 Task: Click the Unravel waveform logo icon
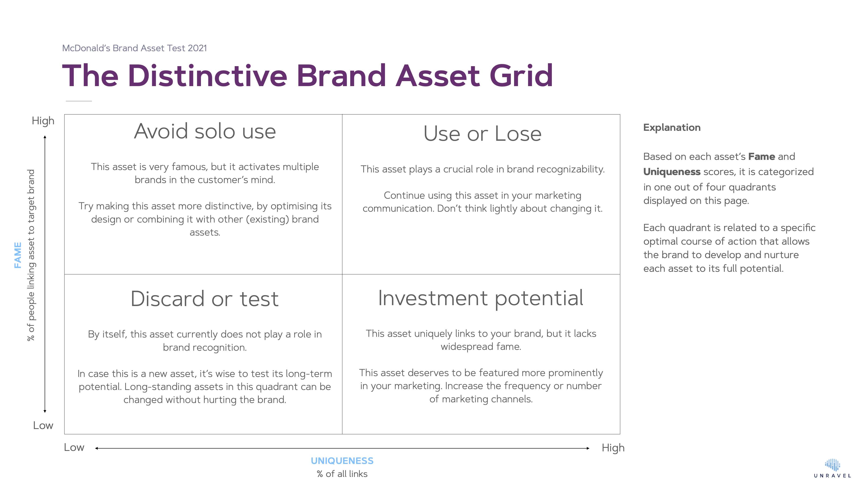(832, 465)
